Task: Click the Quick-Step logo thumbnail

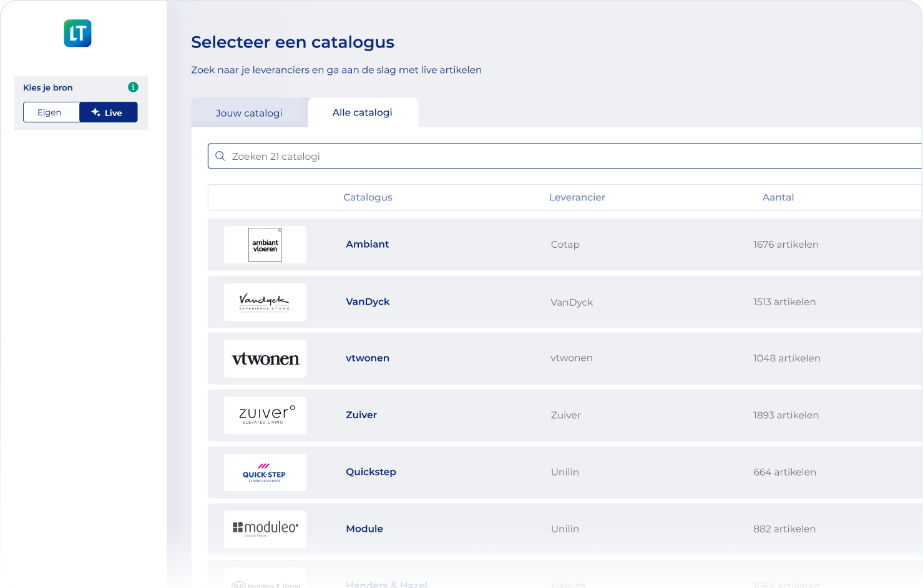Action: [x=265, y=473]
